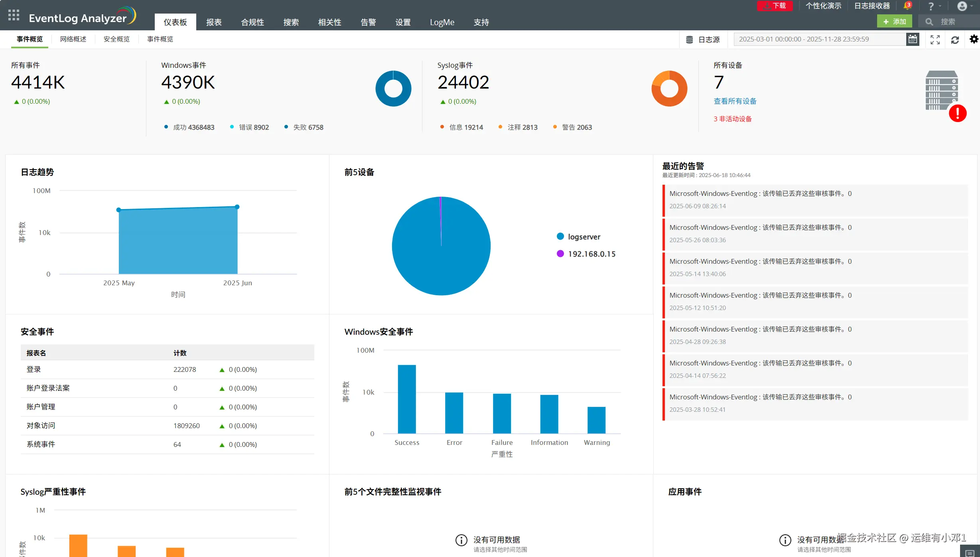This screenshot has height=557, width=980.
Task: Click the green Add (添加) button
Action: point(895,22)
